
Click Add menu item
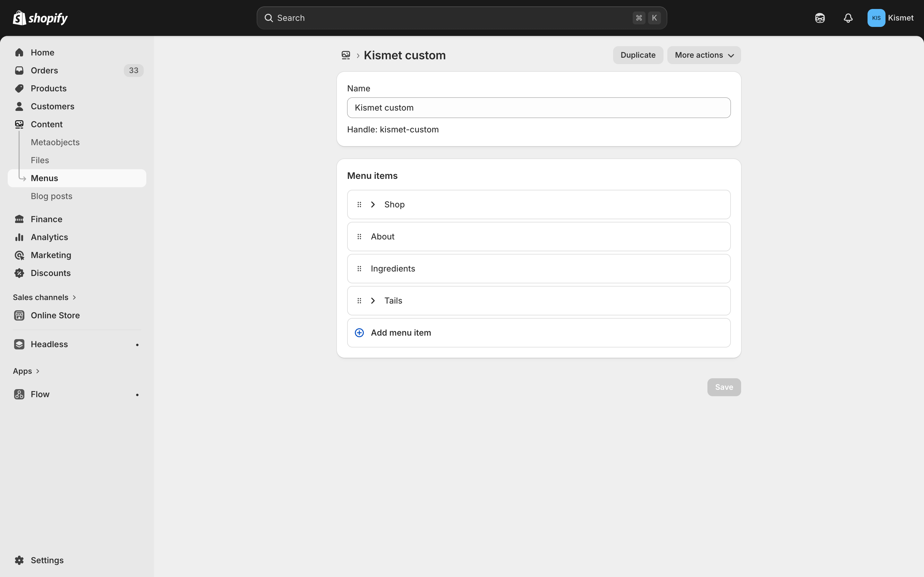pos(401,332)
